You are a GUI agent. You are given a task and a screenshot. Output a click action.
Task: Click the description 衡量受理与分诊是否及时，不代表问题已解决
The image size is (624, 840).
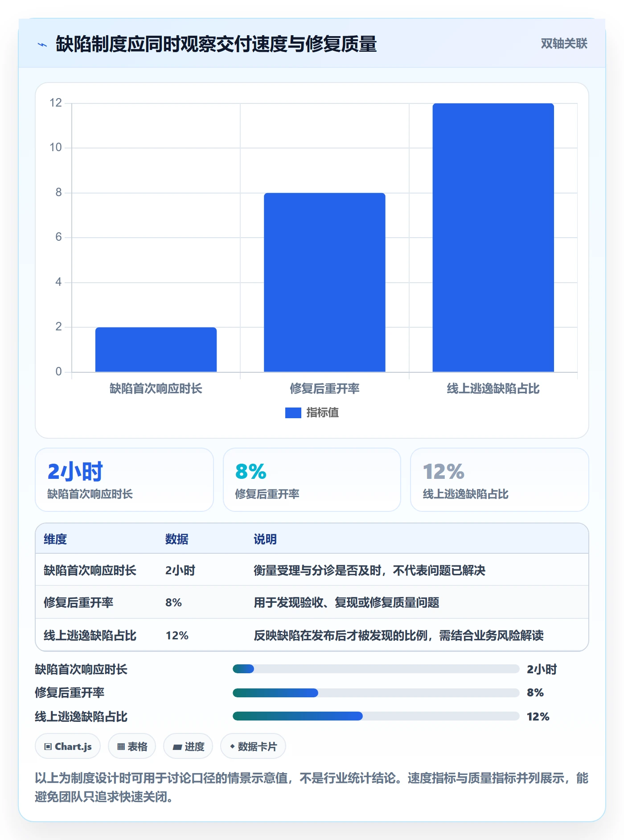click(x=369, y=570)
